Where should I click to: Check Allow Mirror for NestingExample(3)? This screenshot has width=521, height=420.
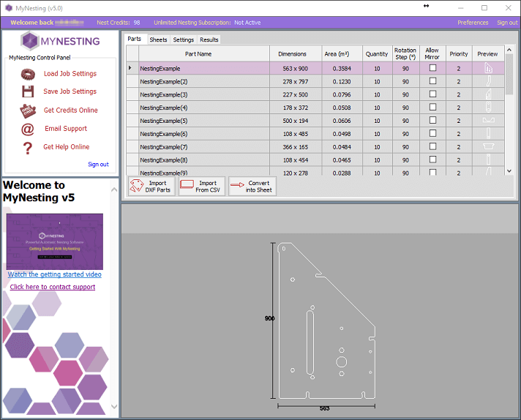[432, 94]
